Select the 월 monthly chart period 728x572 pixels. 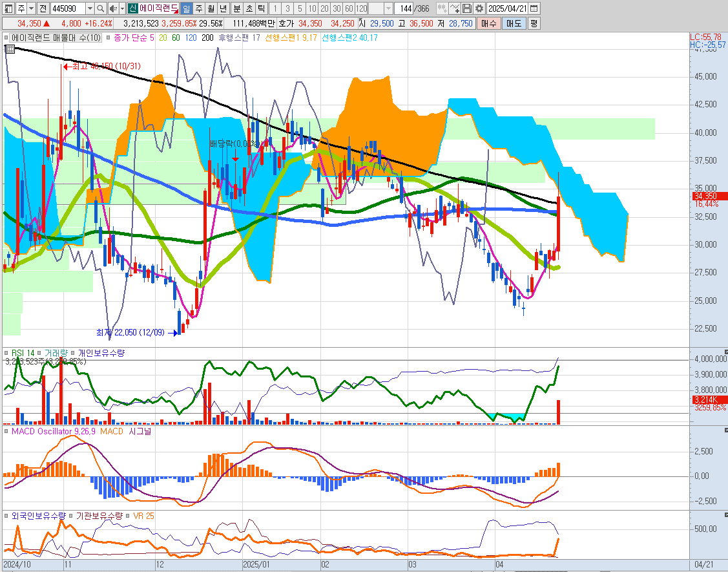pos(211,8)
